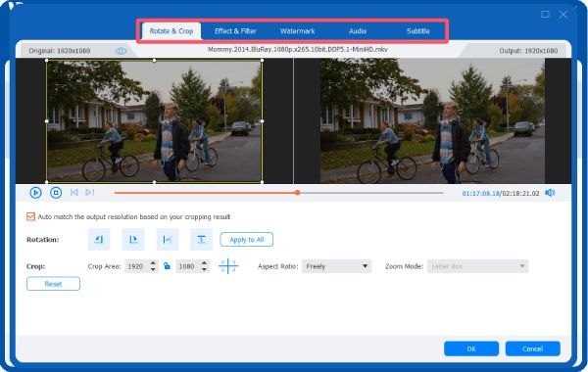Open the Effect & Filter tab
The height and width of the screenshot is (372, 588).
point(235,31)
